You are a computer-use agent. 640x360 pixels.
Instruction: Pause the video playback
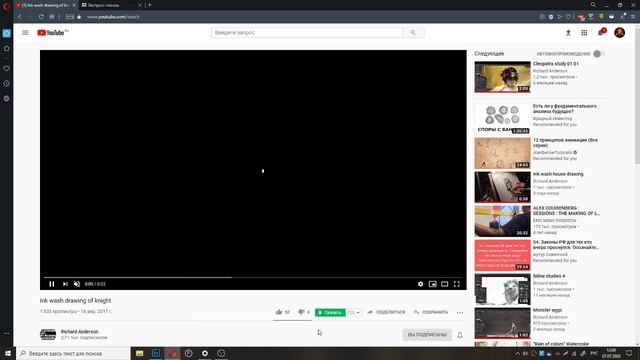coord(52,284)
